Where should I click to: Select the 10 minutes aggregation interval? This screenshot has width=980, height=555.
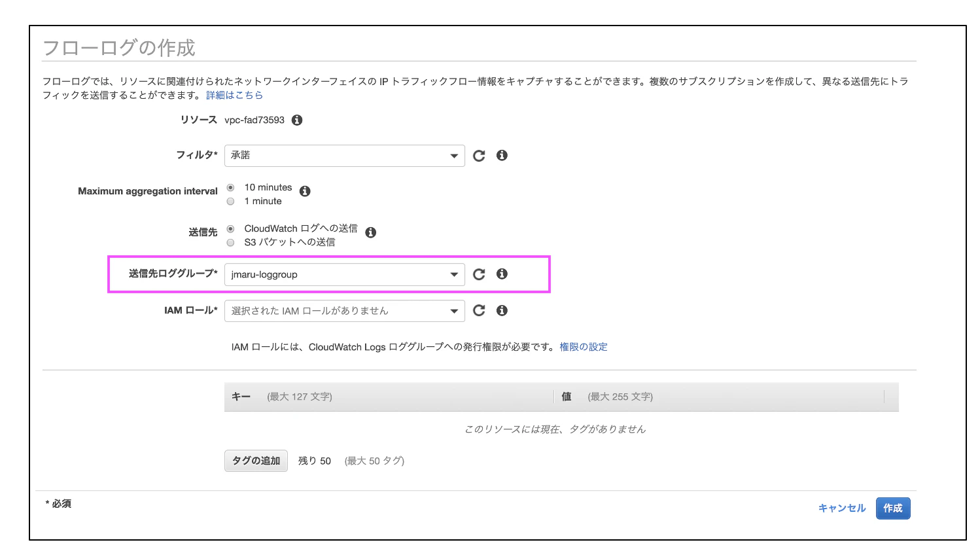[230, 188]
